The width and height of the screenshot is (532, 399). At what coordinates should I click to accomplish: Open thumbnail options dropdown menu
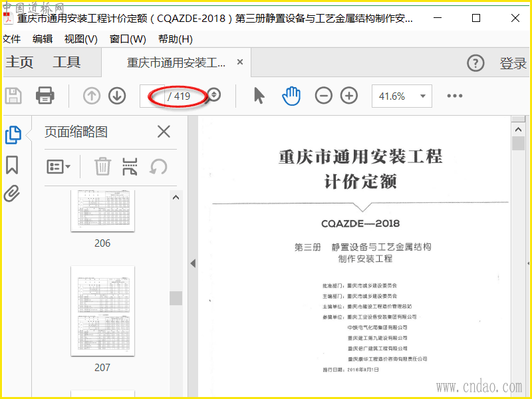[59, 167]
